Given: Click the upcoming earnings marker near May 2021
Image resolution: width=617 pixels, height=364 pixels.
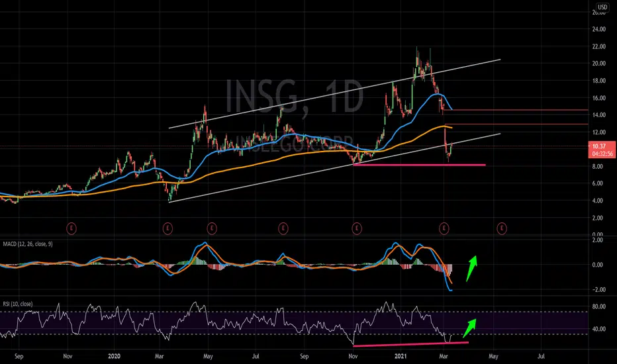Looking at the screenshot, I should 502,228.
